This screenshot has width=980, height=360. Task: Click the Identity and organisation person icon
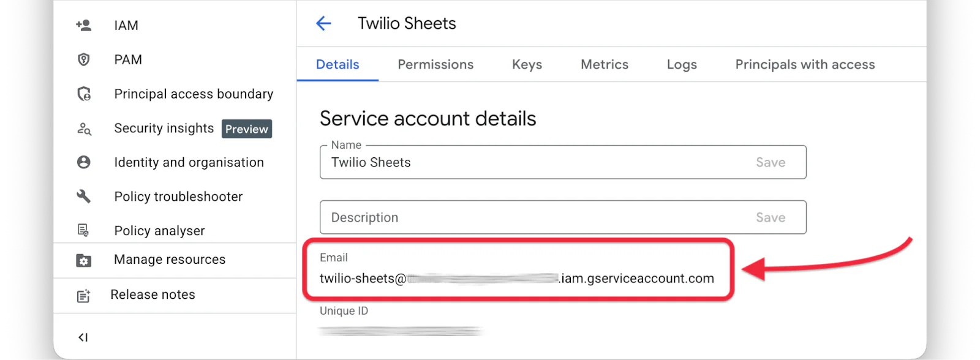click(84, 162)
